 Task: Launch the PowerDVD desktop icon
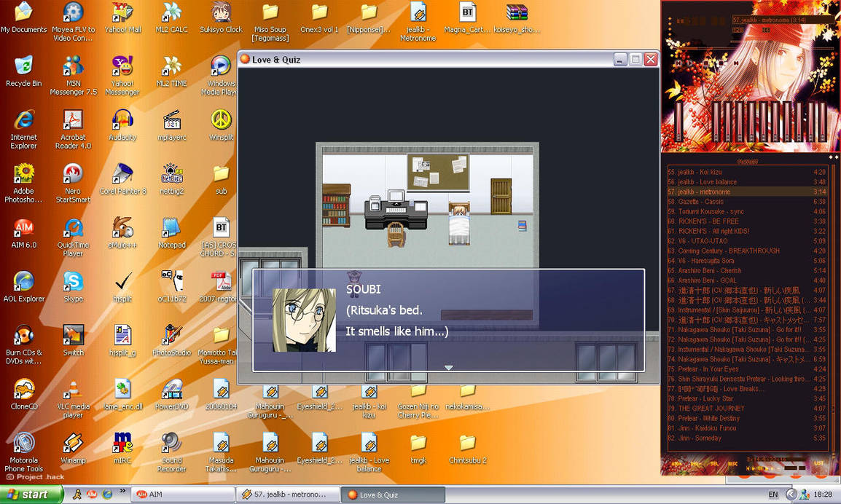172,393
